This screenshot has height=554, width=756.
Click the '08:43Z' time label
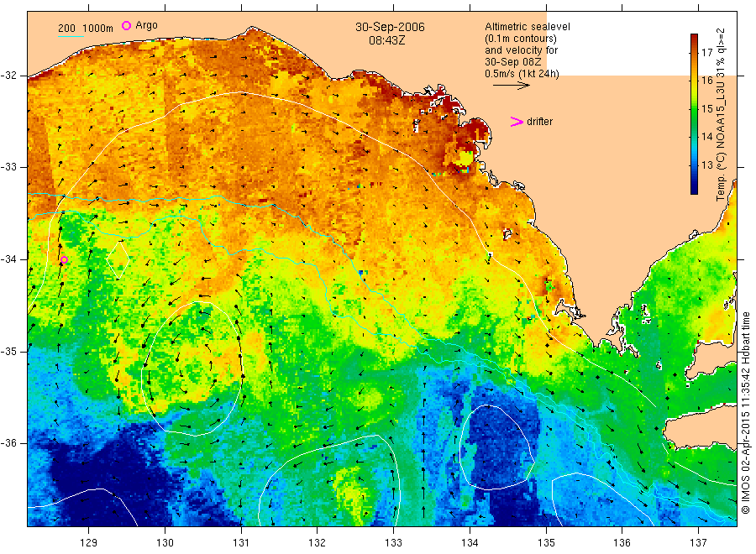click(387, 40)
